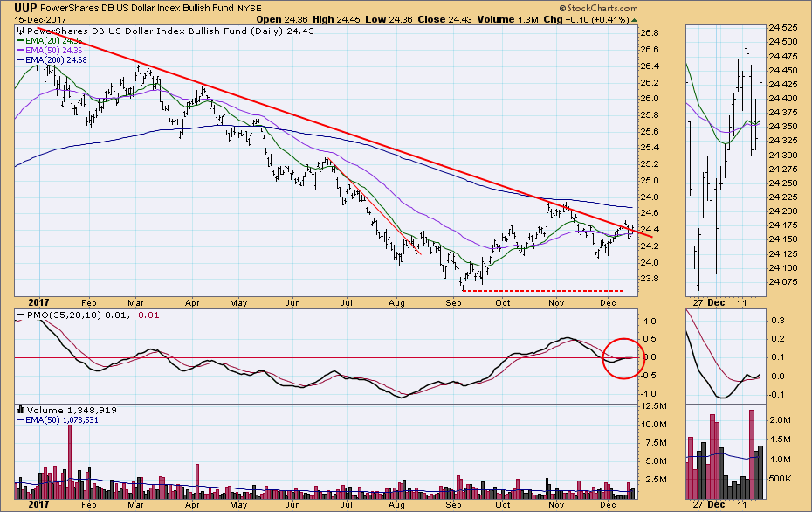Screen dimensions: 812x512
Task: Click the Nov label under volume chart
Action: click(x=555, y=505)
